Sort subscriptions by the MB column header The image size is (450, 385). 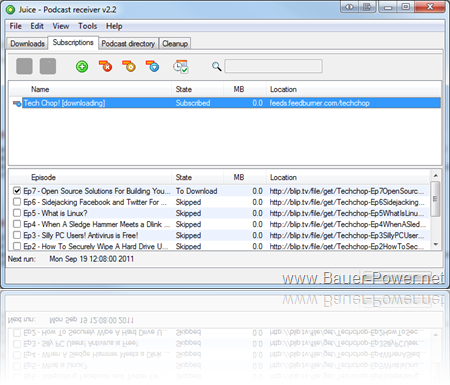point(245,89)
